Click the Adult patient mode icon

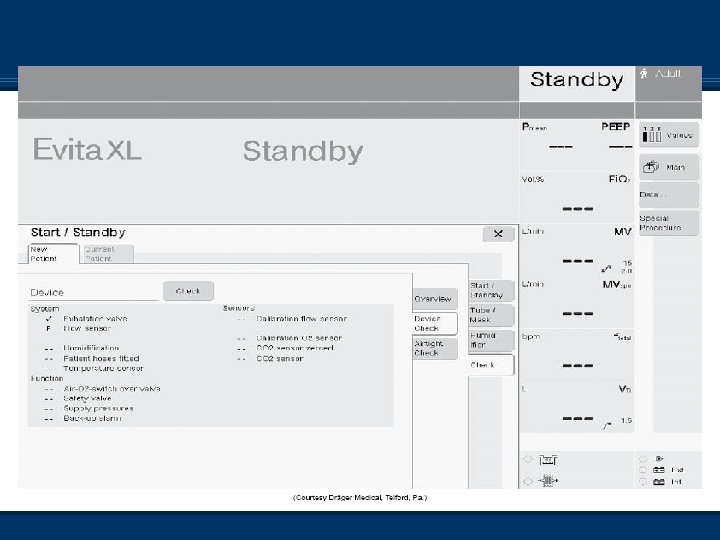(644, 73)
